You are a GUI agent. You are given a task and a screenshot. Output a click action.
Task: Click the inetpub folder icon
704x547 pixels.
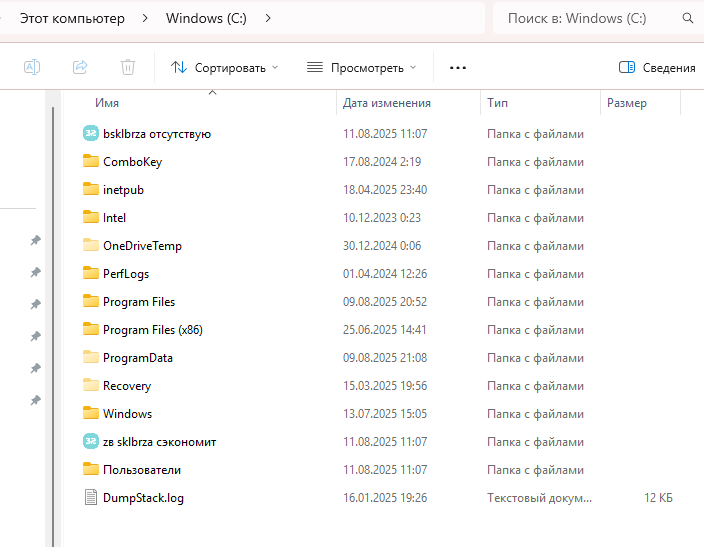pos(91,189)
